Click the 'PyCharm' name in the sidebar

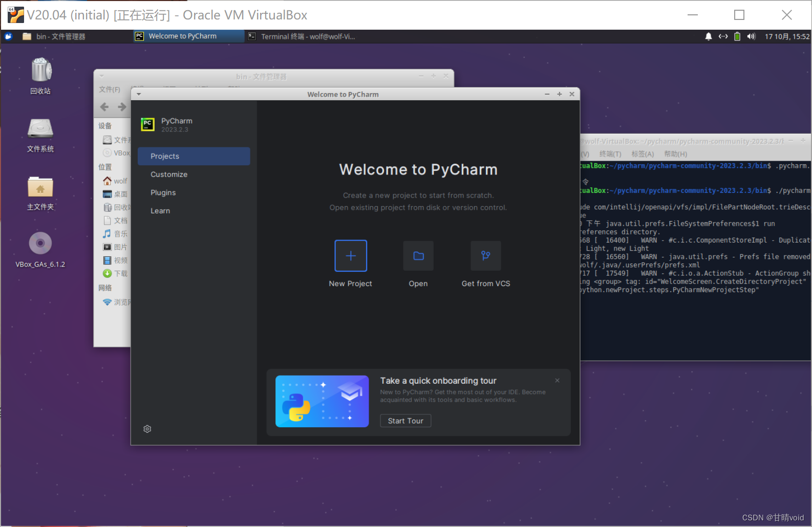(177, 121)
